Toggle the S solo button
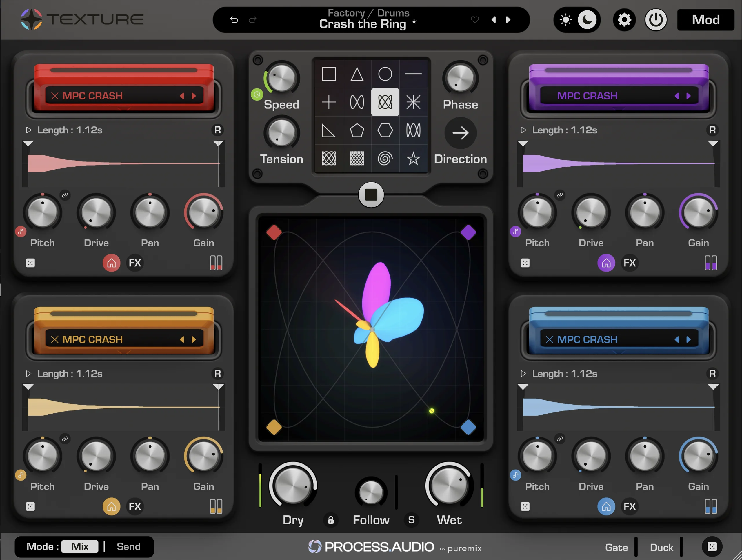The height and width of the screenshot is (560, 742). point(412,520)
